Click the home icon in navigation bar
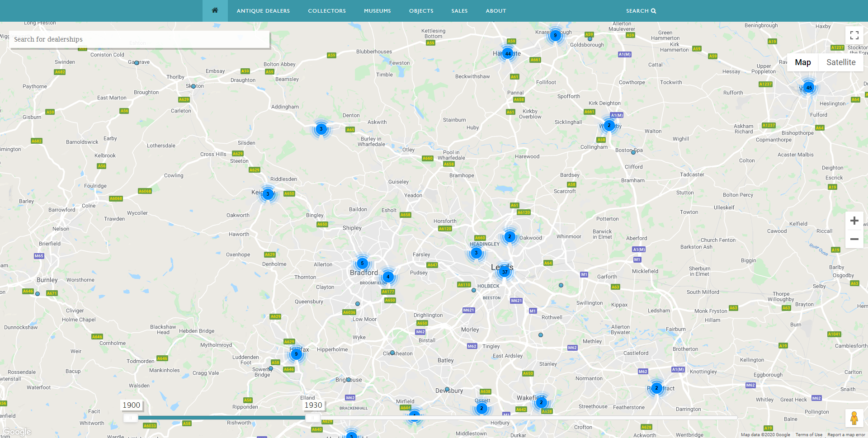Viewport: 868px width, 438px height. point(215,10)
